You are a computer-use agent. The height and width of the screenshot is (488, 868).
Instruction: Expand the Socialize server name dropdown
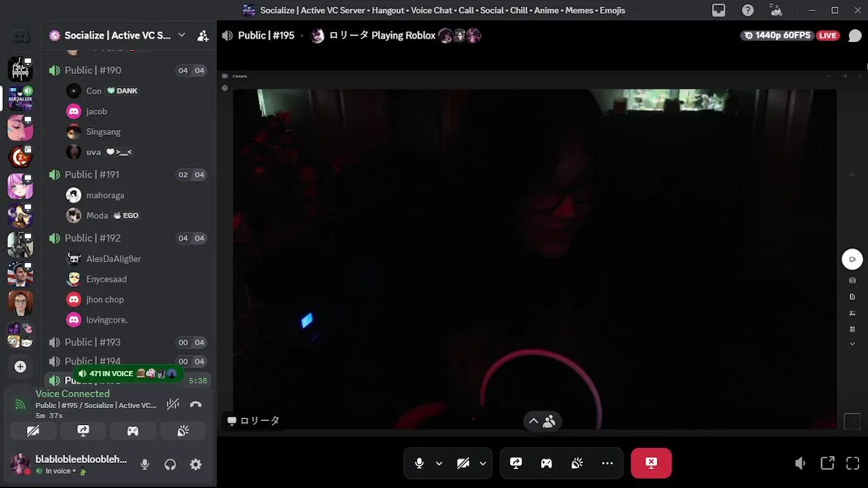tap(182, 35)
